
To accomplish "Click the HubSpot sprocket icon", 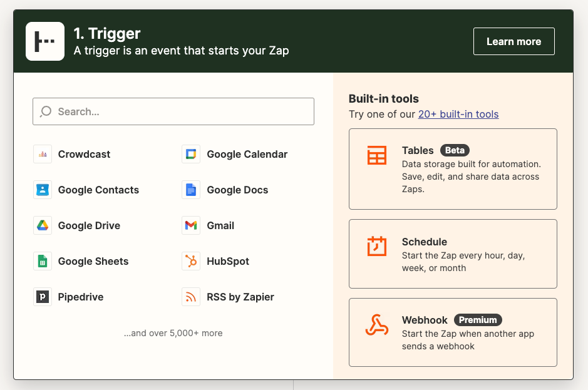I will pyautogui.click(x=191, y=261).
